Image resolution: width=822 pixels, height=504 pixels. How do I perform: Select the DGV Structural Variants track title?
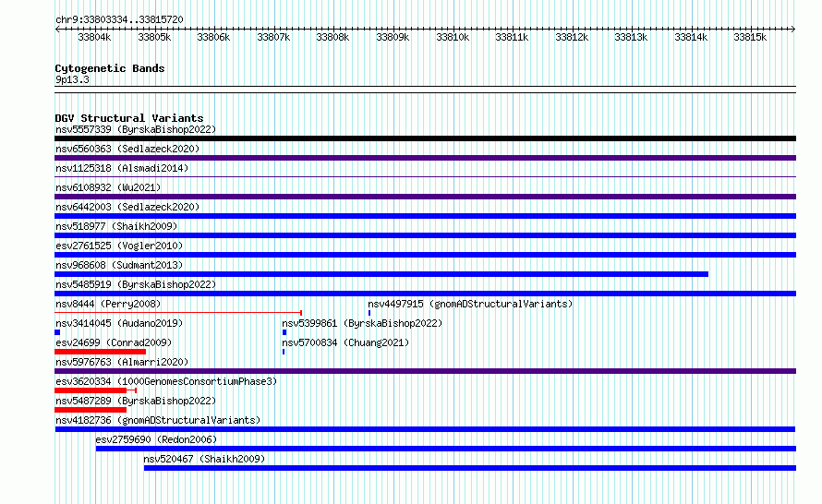pyautogui.click(x=129, y=118)
